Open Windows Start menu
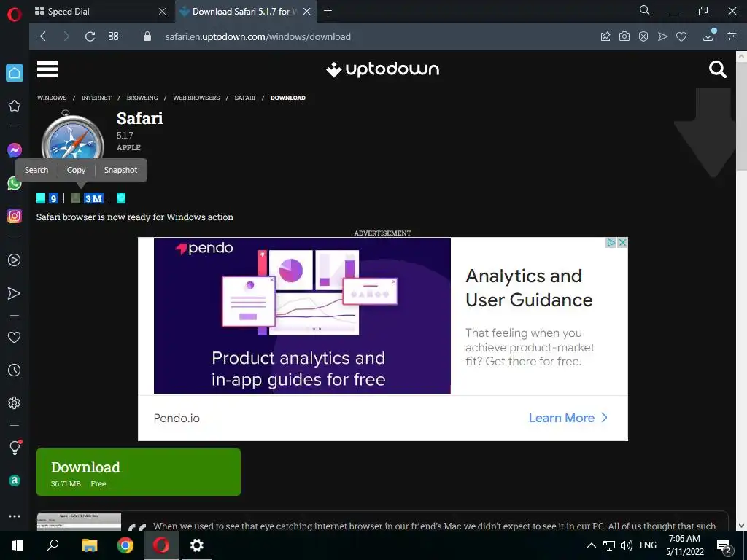The image size is (747, 560). pos(18,545)
